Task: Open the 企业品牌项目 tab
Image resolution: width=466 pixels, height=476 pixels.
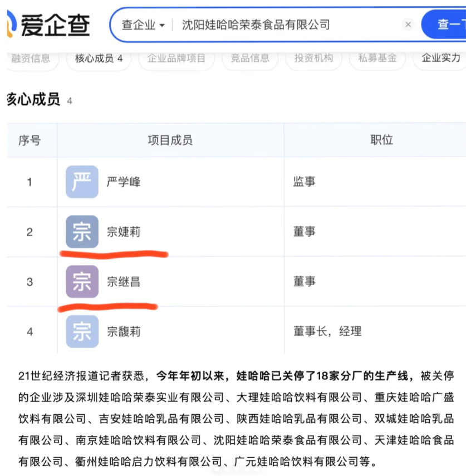Action: [x=176, y=58]
